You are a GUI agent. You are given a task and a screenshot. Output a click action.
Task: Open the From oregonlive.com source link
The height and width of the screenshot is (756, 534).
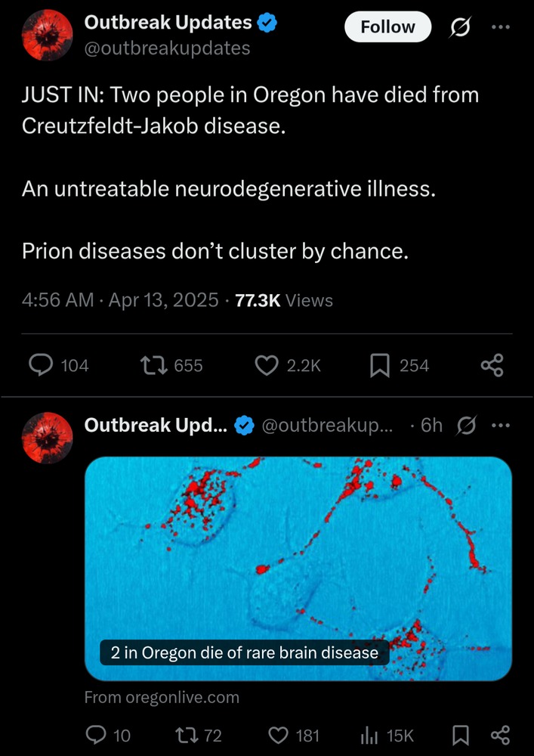pyautogui.click(x=162, y=697)
